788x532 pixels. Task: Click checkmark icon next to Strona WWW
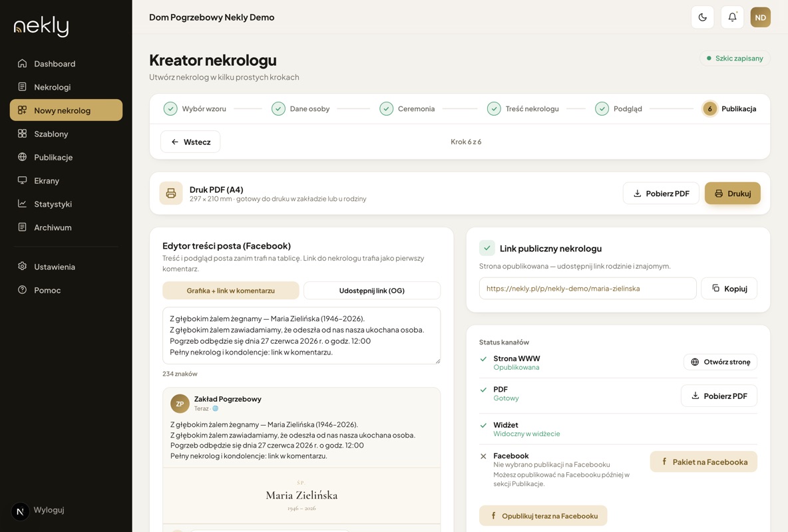(483, 358)
